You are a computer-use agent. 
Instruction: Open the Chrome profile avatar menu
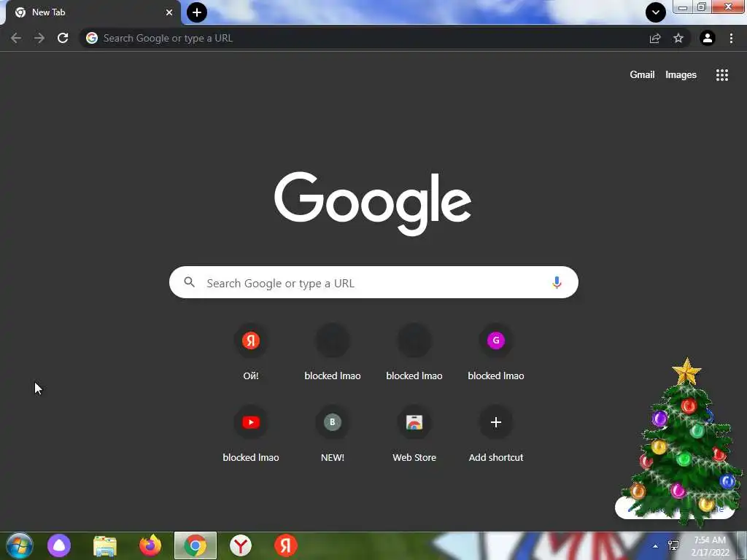(708, 38)
